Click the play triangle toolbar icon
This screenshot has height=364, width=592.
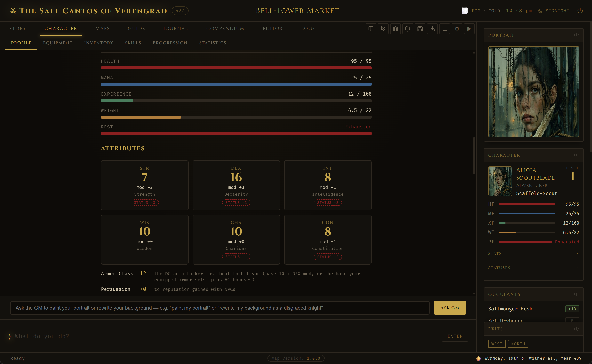point(469,29)
